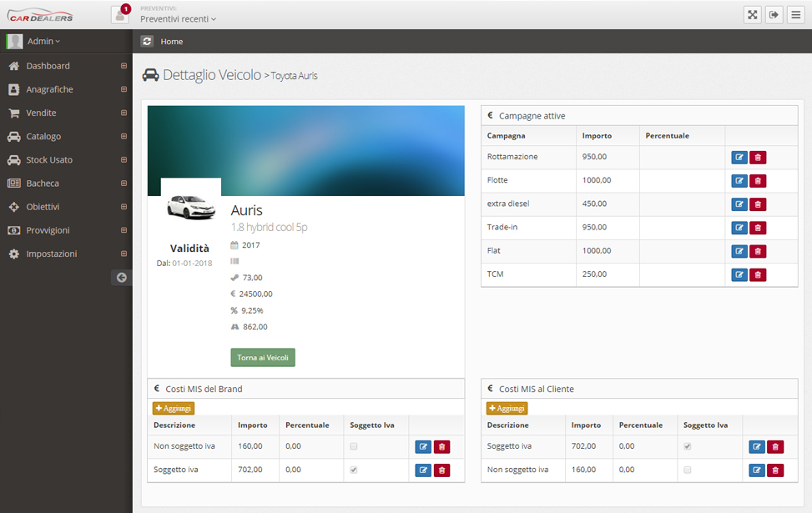
Task: Toggle fullscreen with the expand icon
Action: pos(753,15)
